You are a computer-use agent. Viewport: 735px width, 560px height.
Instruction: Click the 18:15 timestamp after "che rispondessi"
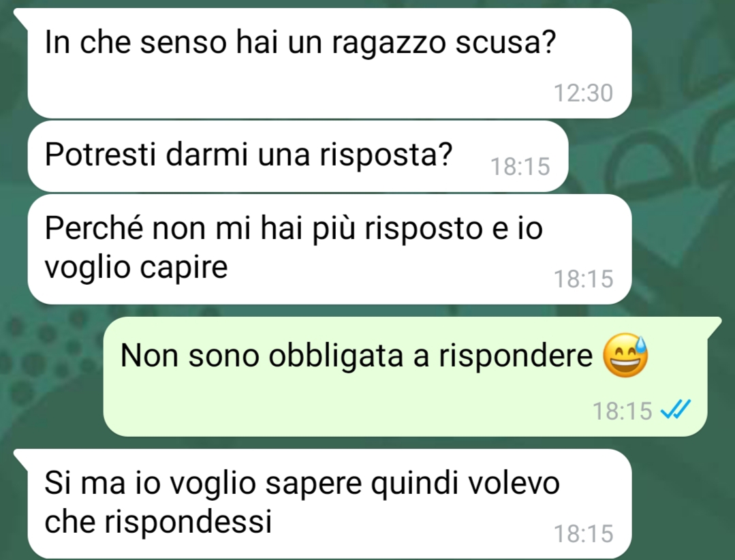(583, 533)
